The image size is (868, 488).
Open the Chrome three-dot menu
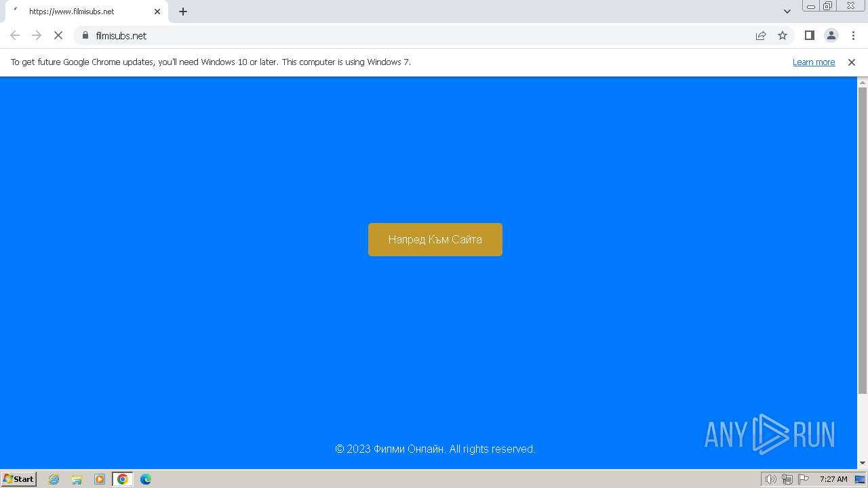(x=852, y=35)
